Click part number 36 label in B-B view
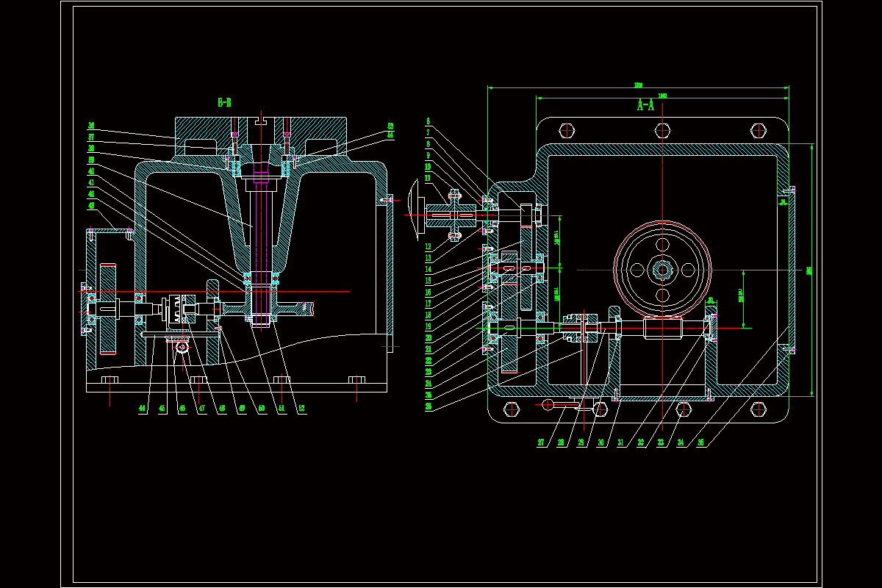 (x=92, y=126)
